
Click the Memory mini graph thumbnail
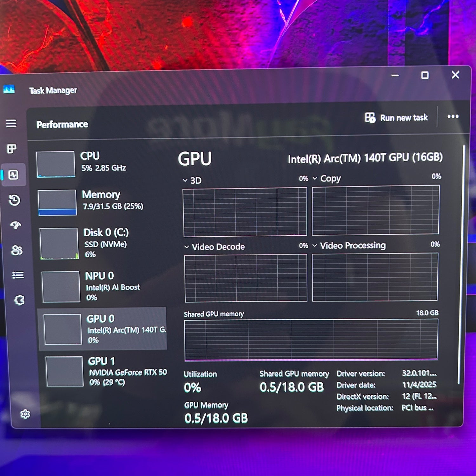click(57, 203)
